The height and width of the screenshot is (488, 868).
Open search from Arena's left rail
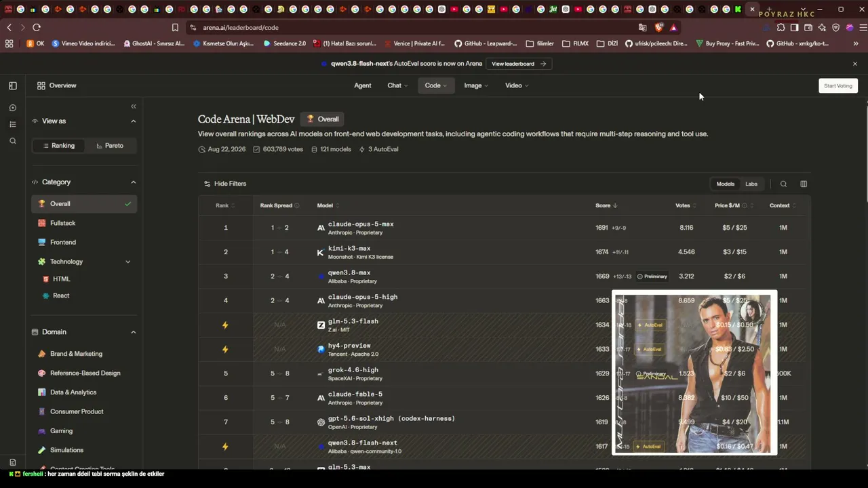pyautogui.click(x=13, y=141)
